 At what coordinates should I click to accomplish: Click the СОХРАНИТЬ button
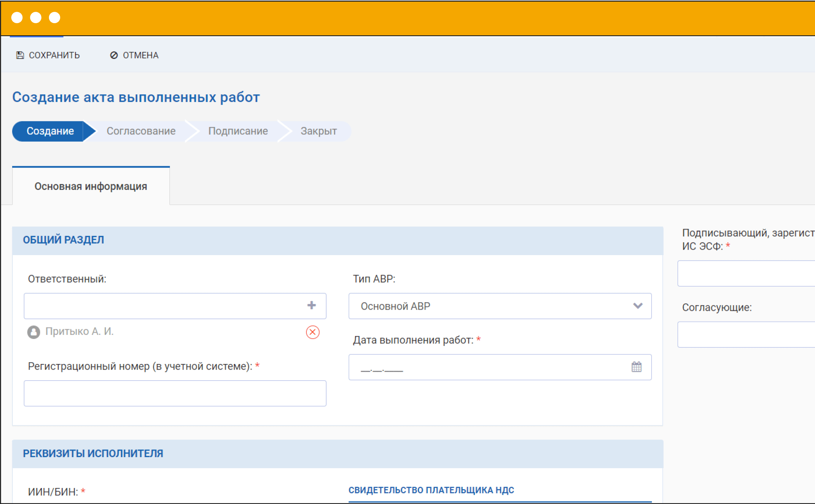tap(48, 55)
